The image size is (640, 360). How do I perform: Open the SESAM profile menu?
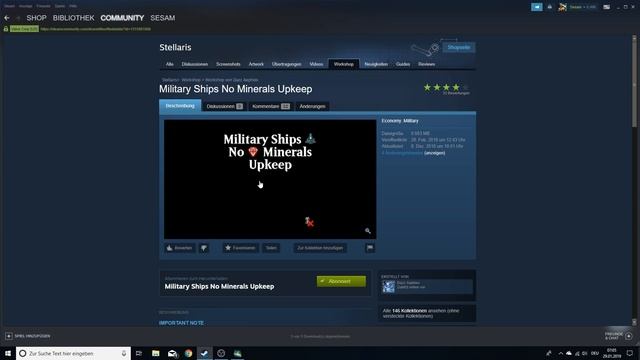(x=162, y=18)
